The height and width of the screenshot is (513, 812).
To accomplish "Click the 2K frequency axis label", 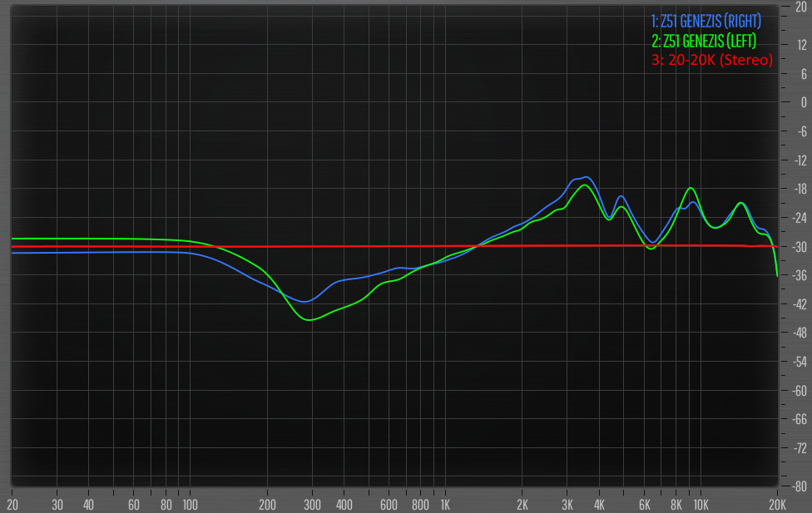I will click(x=522, y=505).
